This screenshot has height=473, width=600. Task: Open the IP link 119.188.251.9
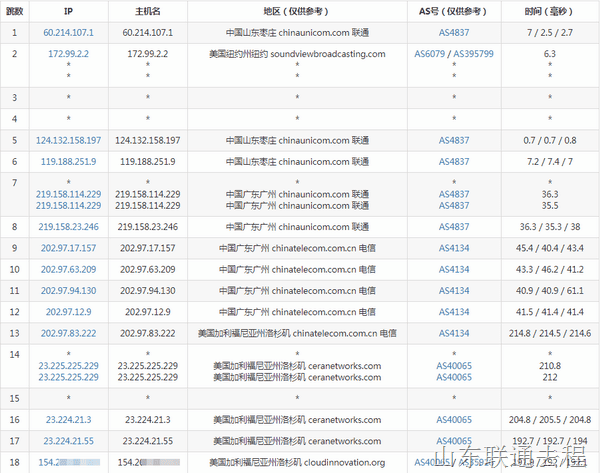coord(68,162)
